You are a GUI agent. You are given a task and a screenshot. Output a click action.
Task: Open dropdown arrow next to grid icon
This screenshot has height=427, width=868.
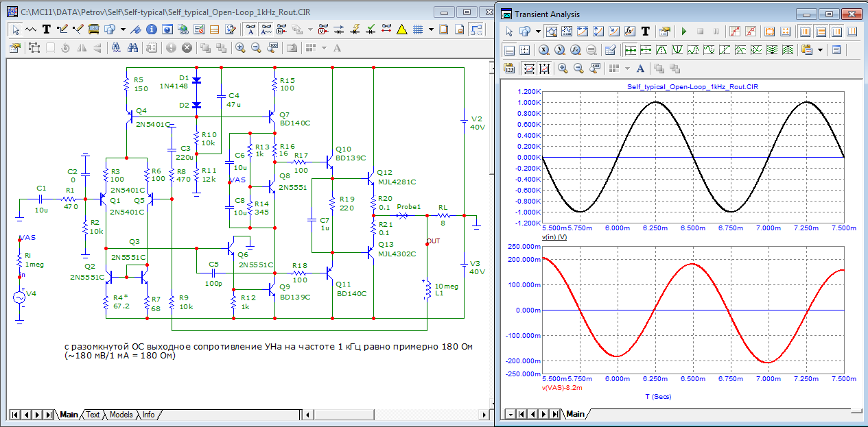tap(430, 29)
